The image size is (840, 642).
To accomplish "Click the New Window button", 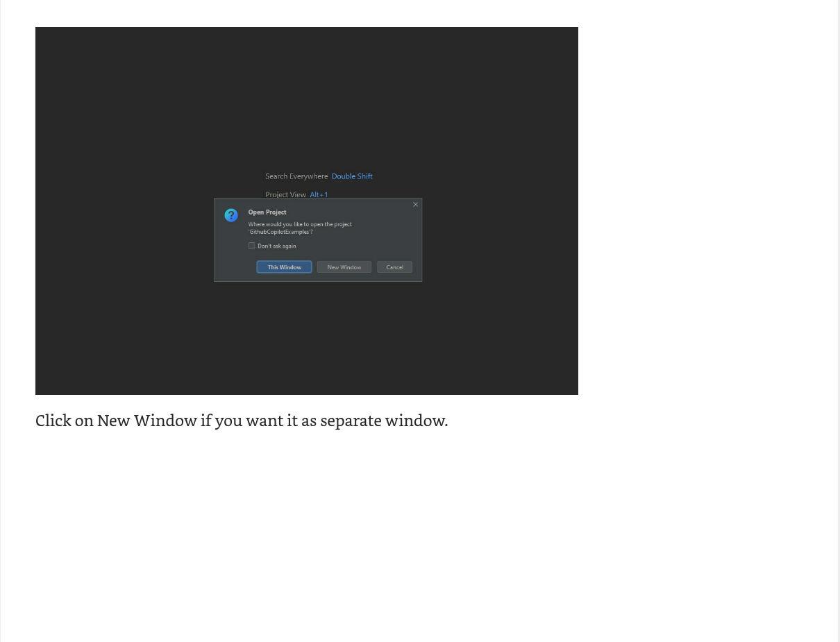I will point(344,267).
